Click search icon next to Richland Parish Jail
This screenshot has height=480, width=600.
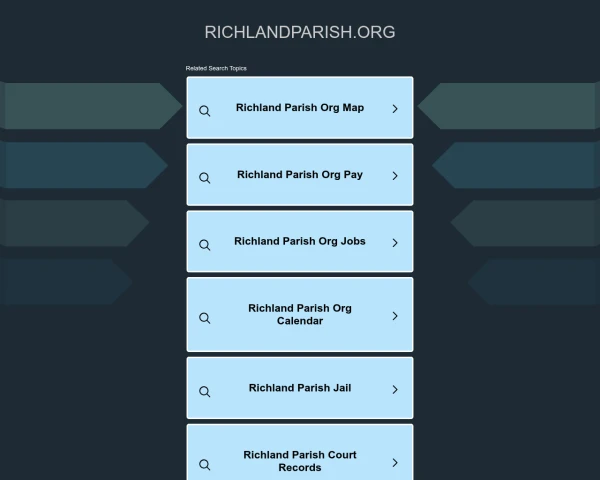pos(204,392)
